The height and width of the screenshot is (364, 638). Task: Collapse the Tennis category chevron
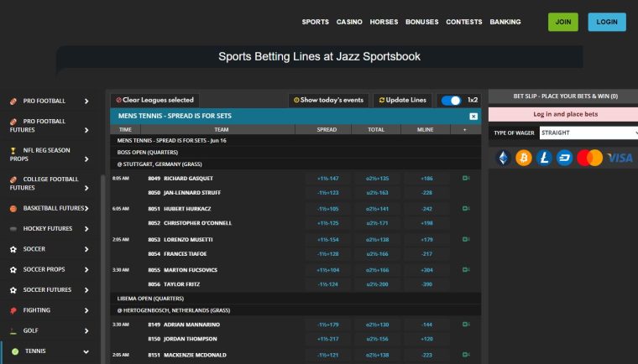pos(86,351)
